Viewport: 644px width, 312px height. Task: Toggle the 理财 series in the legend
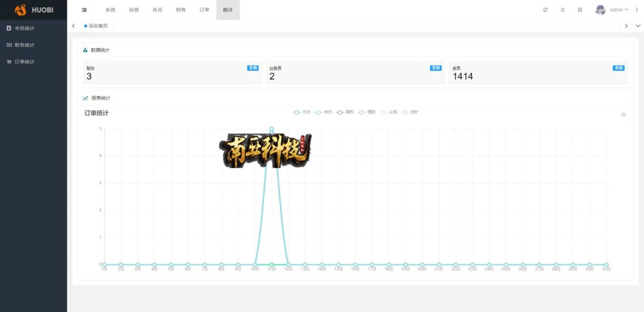coord(367,112)
